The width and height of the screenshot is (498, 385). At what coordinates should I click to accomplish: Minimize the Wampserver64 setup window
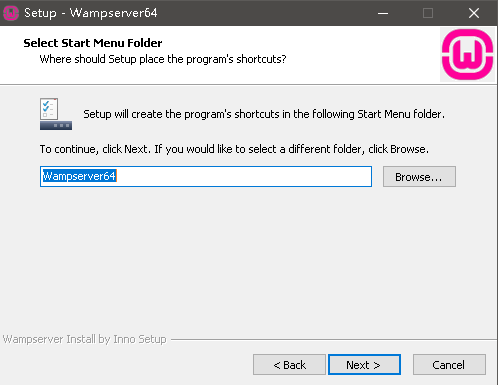(x=383, y=13)
